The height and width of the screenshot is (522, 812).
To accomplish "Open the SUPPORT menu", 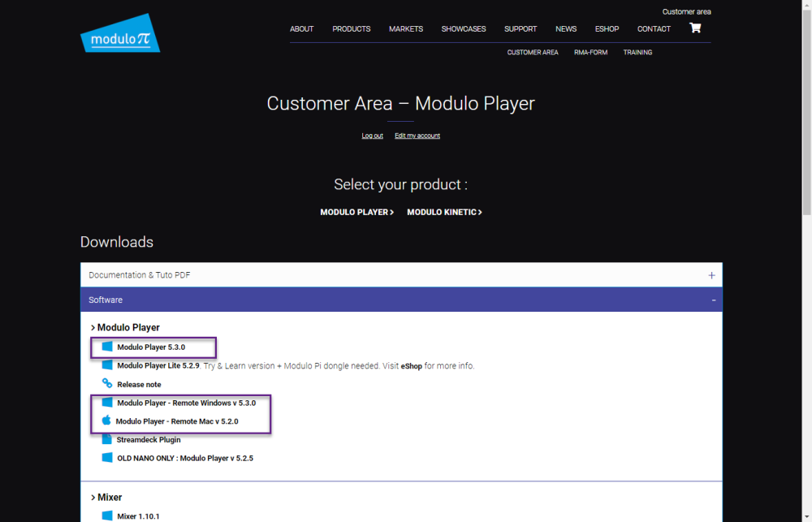I will pos(520,29).
